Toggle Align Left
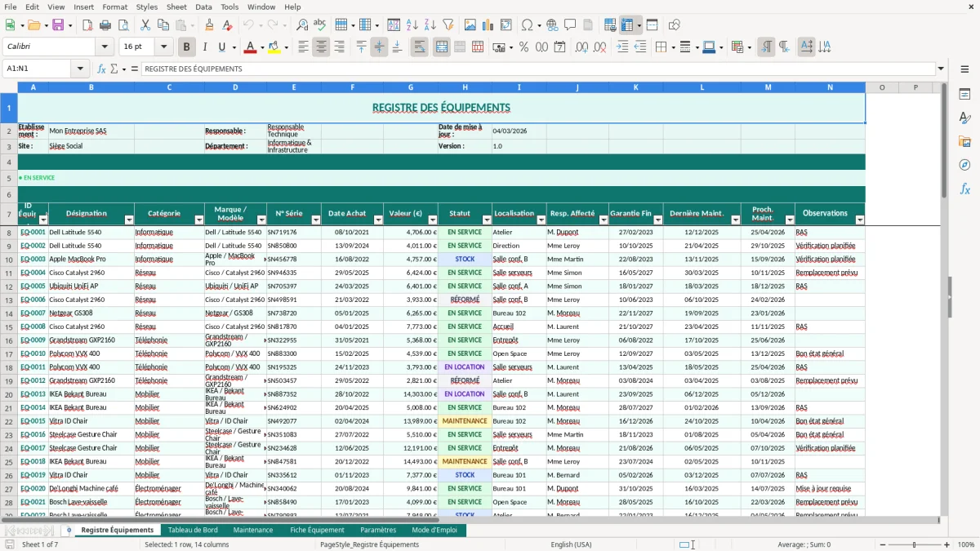 coord(303,47)
